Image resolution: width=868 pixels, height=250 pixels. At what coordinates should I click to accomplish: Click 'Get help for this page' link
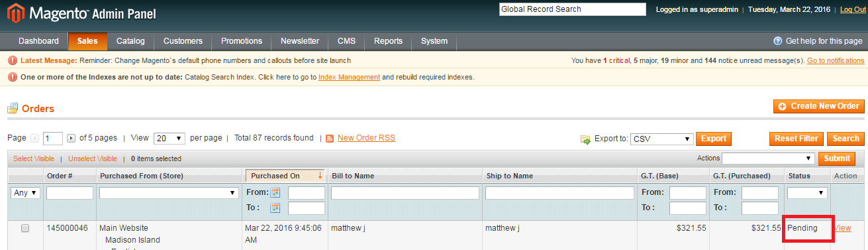tap(824, 41)
